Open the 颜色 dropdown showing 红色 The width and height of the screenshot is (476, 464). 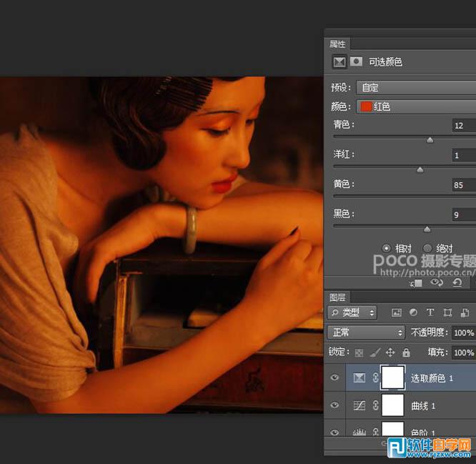coord(416,107)
